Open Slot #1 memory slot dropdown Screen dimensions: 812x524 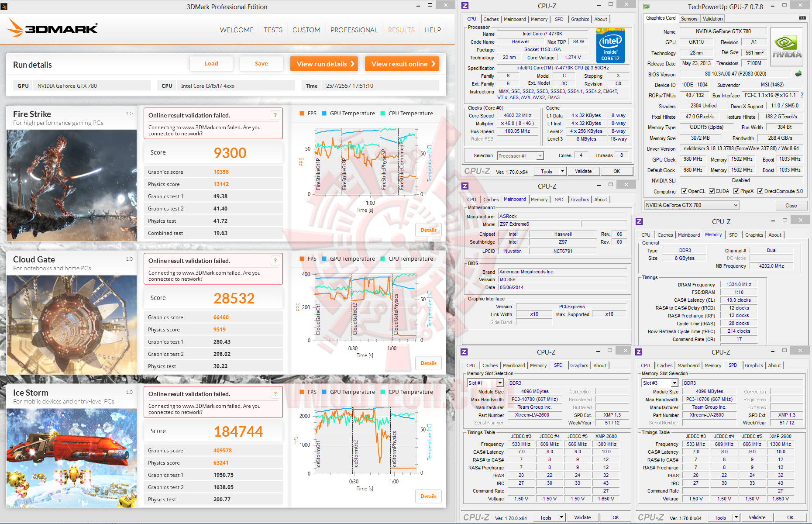[485, 383]
